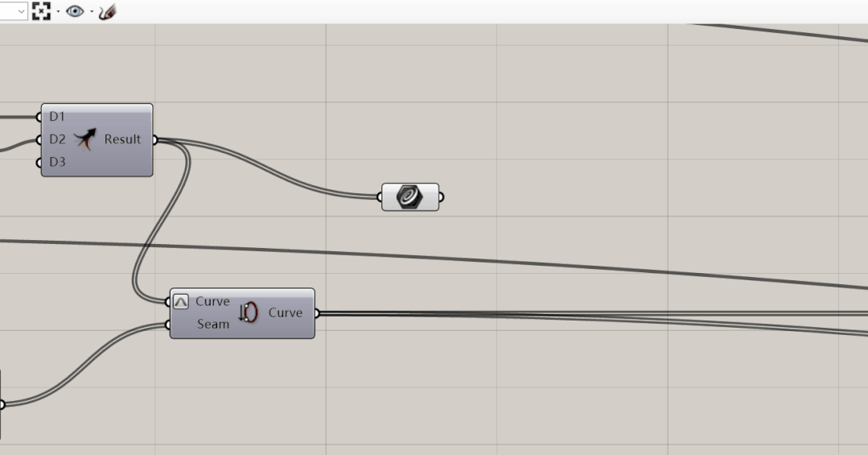
Task: Expand the arrow next to the eye icon
Action: click(x=92, y=11)
